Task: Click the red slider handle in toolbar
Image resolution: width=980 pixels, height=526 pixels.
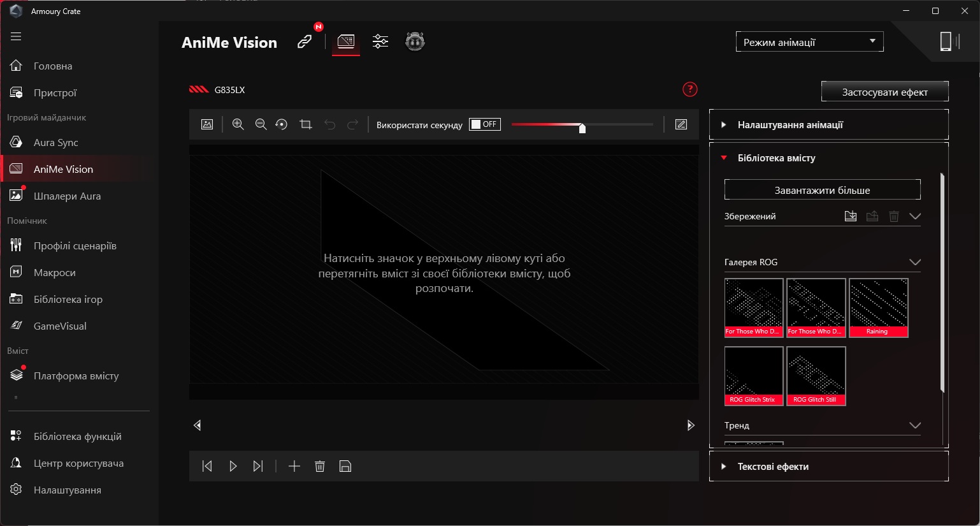Action: [x=582, y=128]
